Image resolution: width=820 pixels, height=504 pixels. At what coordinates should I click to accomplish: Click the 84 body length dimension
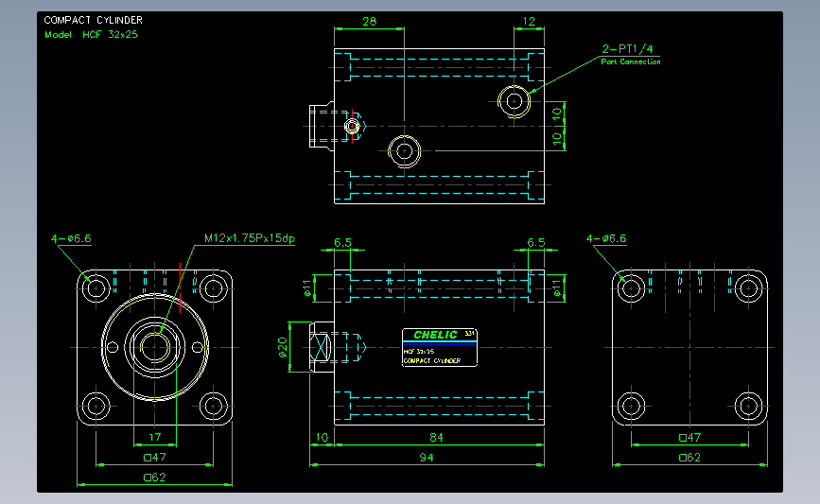[436, 437]
